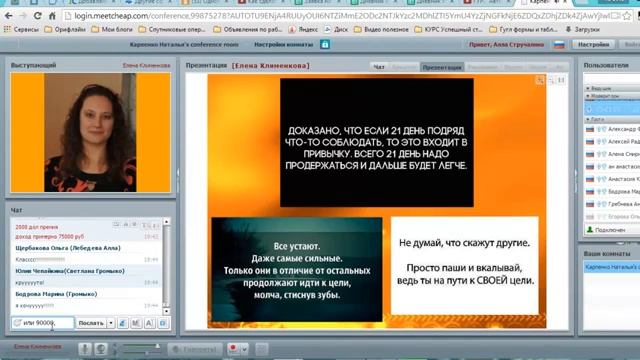
Task: Click the speaker's webcam video
Action: click(90, 132)
